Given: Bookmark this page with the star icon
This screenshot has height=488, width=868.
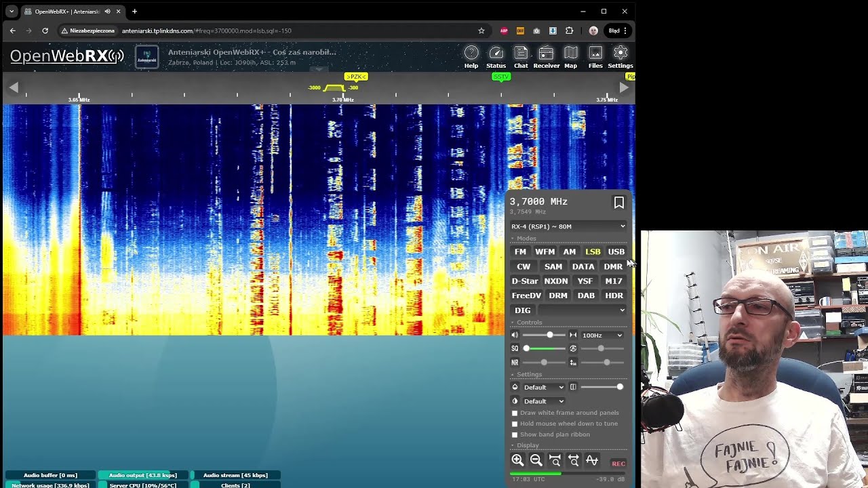Looking at the screenshot, I should [x=481, y=30].
